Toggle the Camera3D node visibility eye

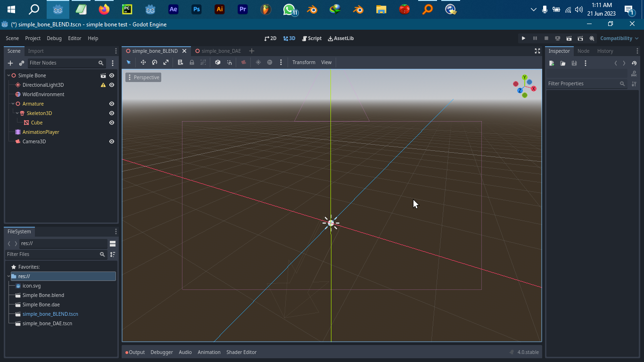pyautogui.click(x=111, y=141)
